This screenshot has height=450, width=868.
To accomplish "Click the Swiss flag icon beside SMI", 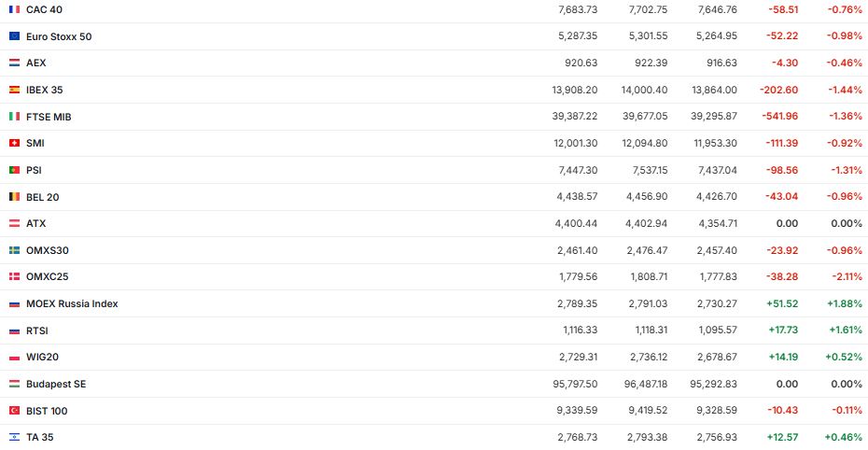I will 14,143.
